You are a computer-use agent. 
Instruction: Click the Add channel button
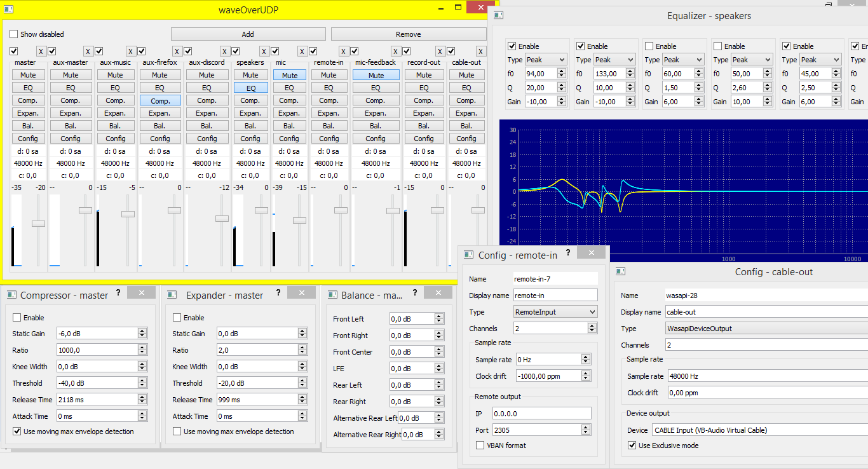(248, 34)
